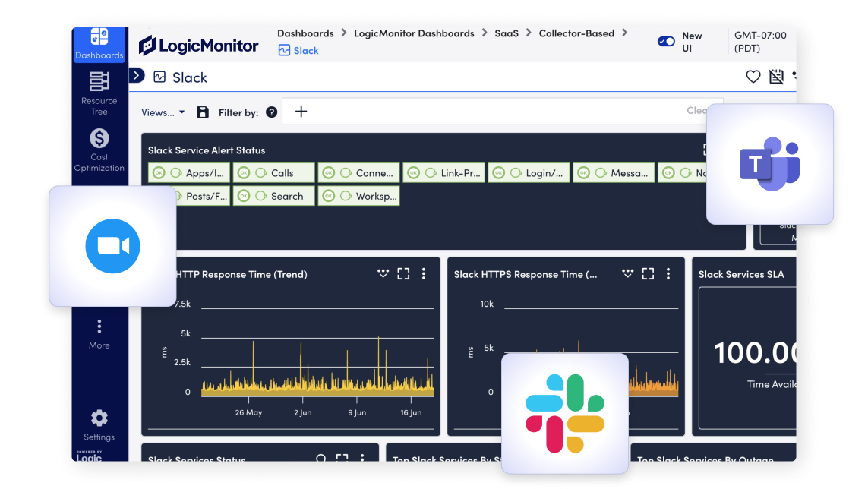The height and width of the screenshot is (489, 868).
Task: Click the 26 May axis label
Action: pos(248,412)
